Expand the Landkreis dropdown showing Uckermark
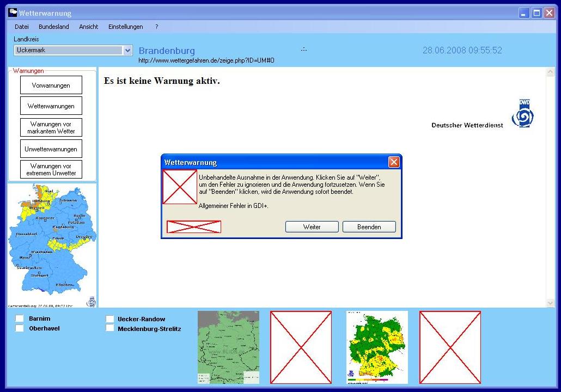 point(127,50)
